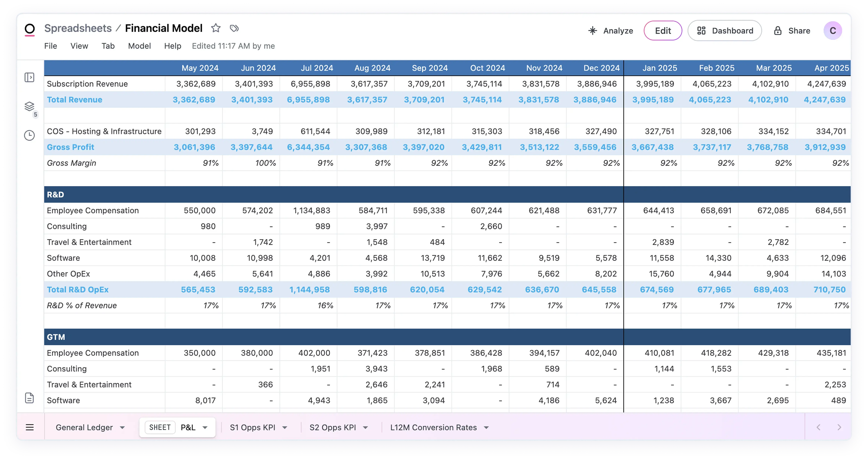Open the document notes icon in sidebar
This screenshot has height=460, width=868.
tap(30, 398)
